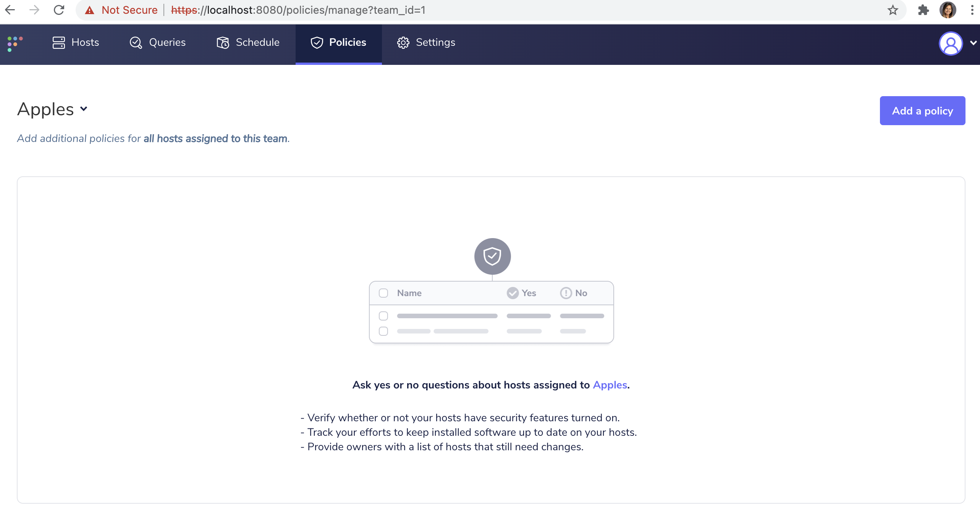Open the Apples team dropdown
Screen dimensions: 980x522
pyautogui.click(x=53, y=110)
